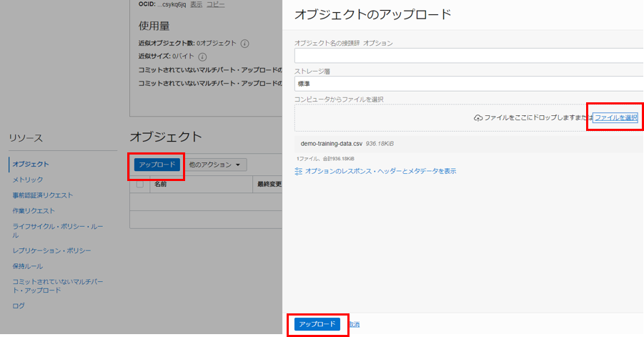644x337 pixels.
Task: Select オブジェクト in the resources sidebar
Action: pos(31,165)
